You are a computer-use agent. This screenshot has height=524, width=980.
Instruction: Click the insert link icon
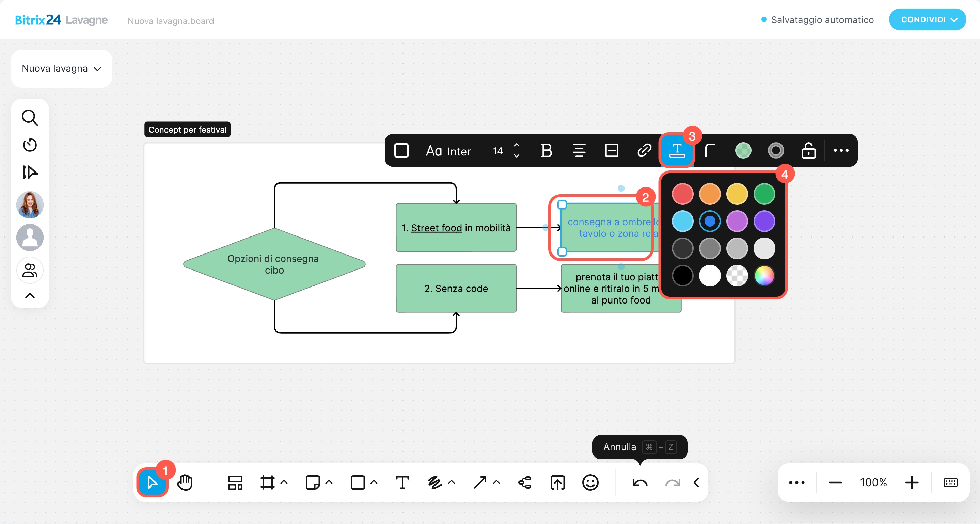coord(644,151)
